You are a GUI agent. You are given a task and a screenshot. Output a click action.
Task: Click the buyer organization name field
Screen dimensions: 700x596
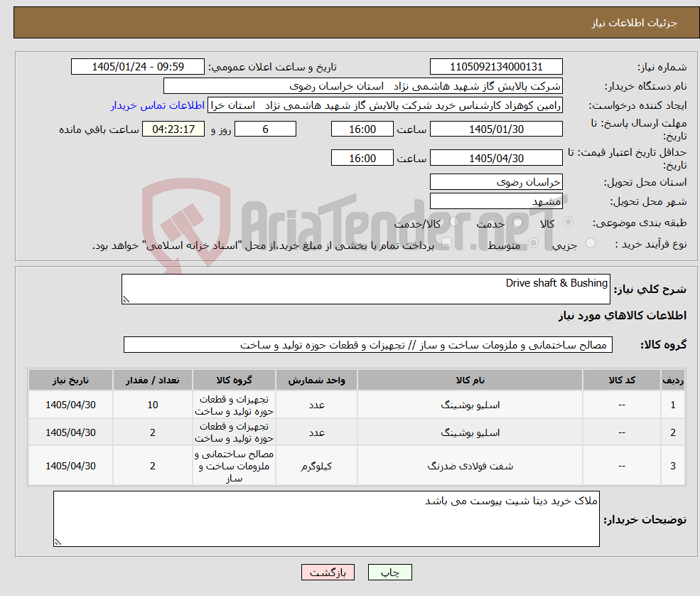(363, 86)
